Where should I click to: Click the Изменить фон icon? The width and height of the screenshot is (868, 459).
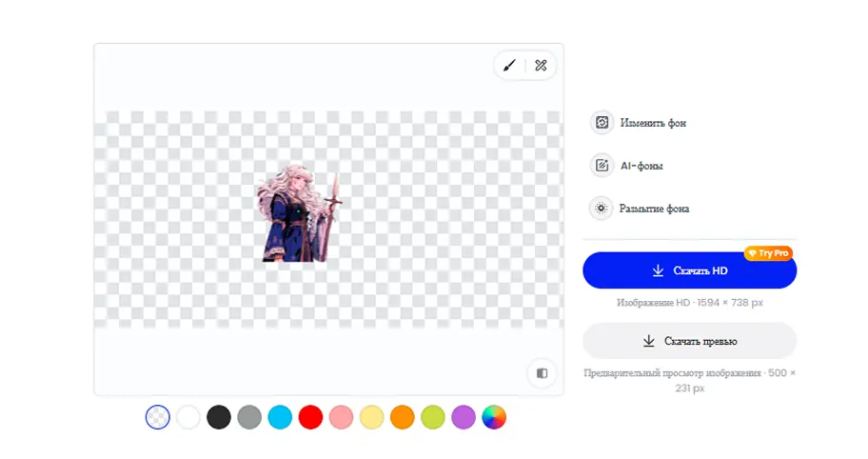[602, 122]
